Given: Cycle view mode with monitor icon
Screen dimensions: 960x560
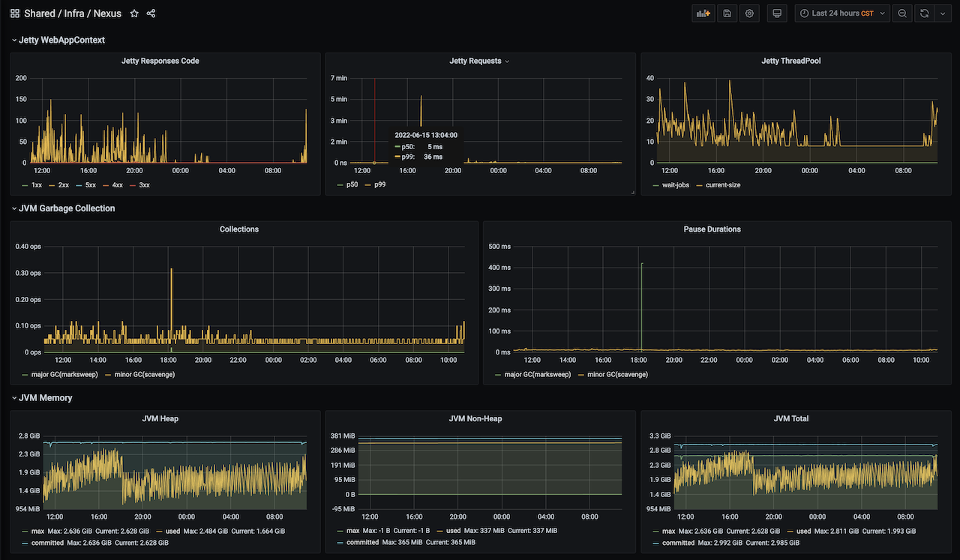Looking at the screenshot, I should pyautogui.click(x=777, y=13).
